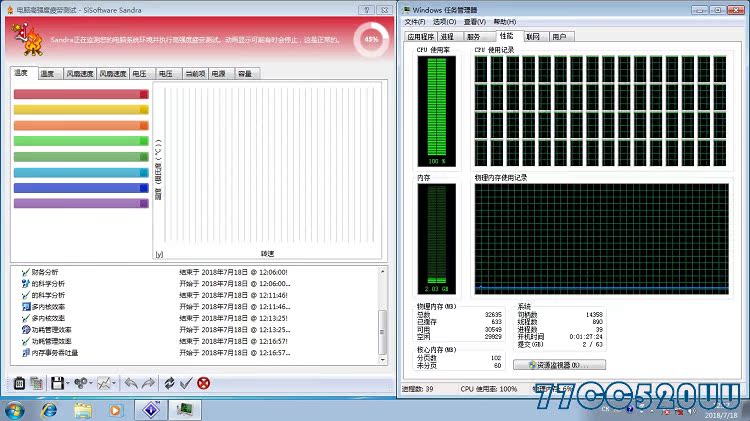750x421 pixels.
Task: Click the memory 2.03 GB gauge
Action: 437,239
